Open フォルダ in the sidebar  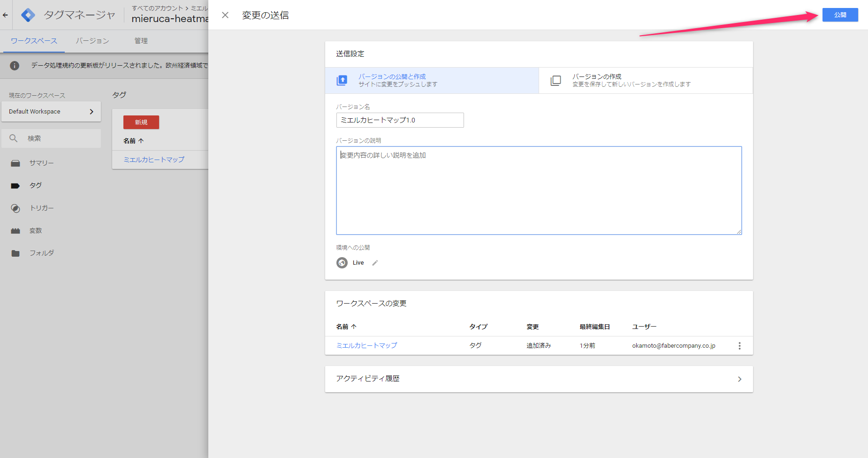(42, 253)
